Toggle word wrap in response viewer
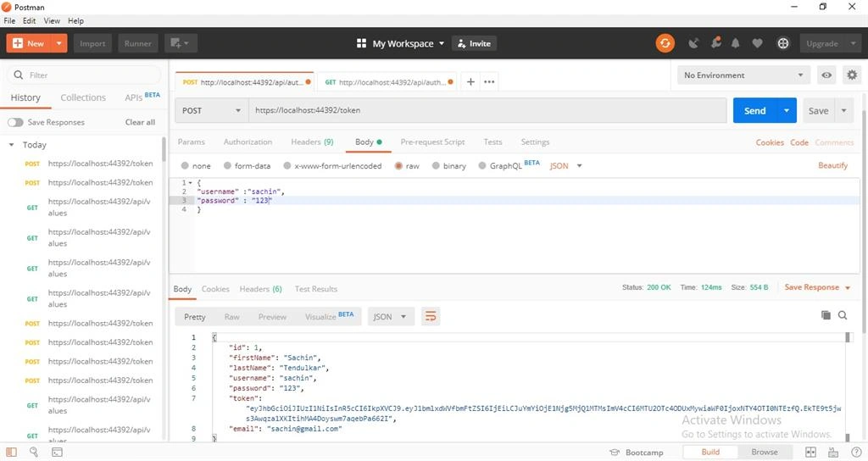This screenshot has height=461, width=868. pyautogui.click(x=430, y=317)
